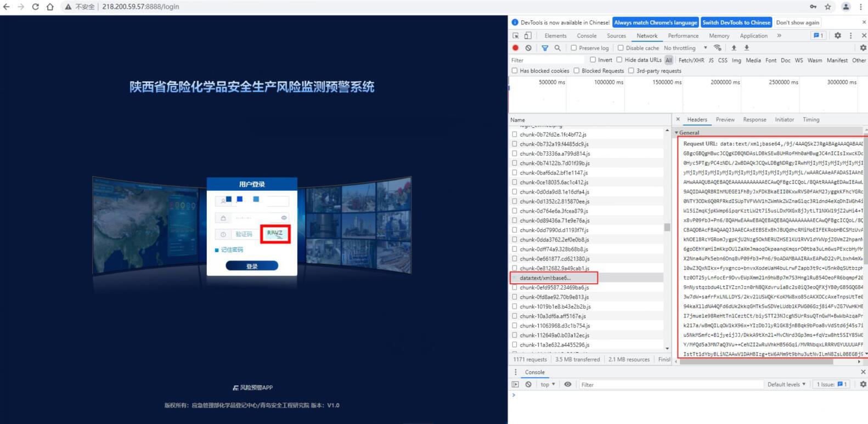This screenshot has height=424, width=868.
Task: Click the captcha image to refresh
Action: coord(275,234)
